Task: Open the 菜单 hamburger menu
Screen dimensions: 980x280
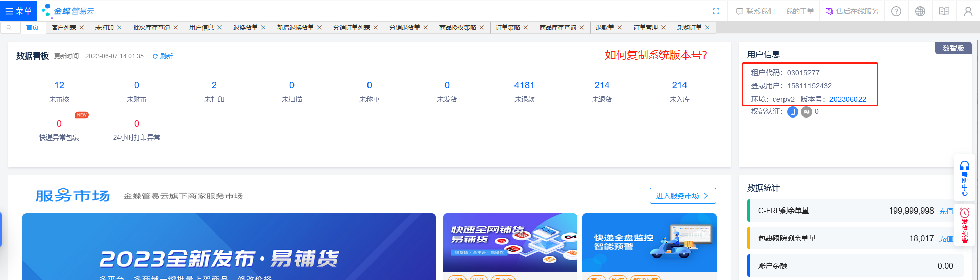Action: 18,11
